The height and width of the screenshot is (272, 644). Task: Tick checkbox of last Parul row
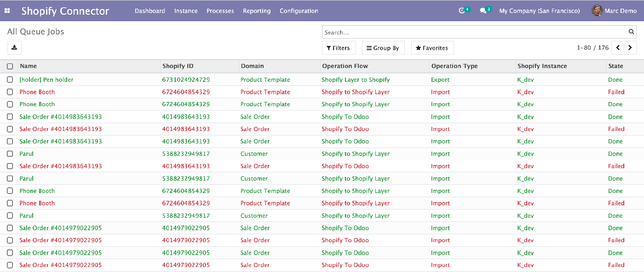pos(10,215)
